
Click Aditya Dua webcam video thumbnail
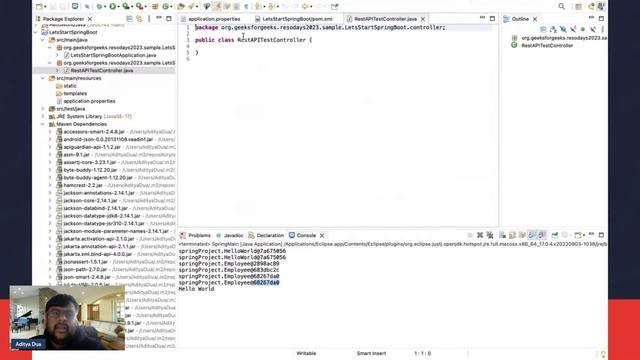pos(67,318)
